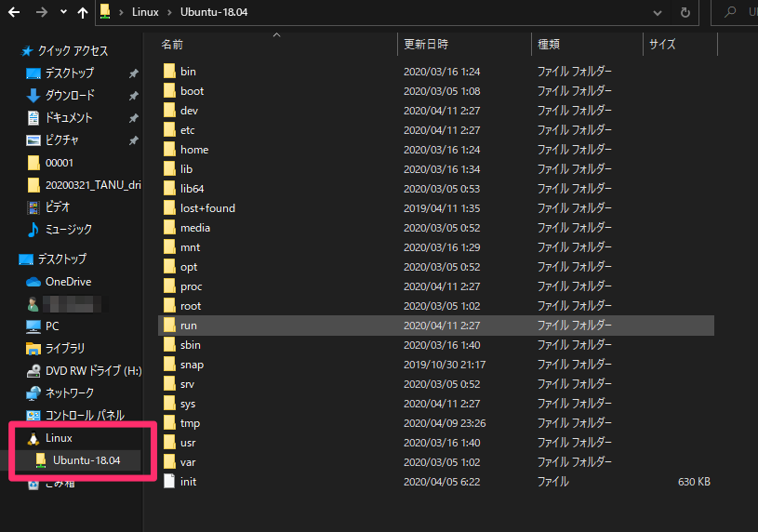Click the lib folder icon
Image resolution: width=758 pixels, height=532 pixels.
click(169, 168)
